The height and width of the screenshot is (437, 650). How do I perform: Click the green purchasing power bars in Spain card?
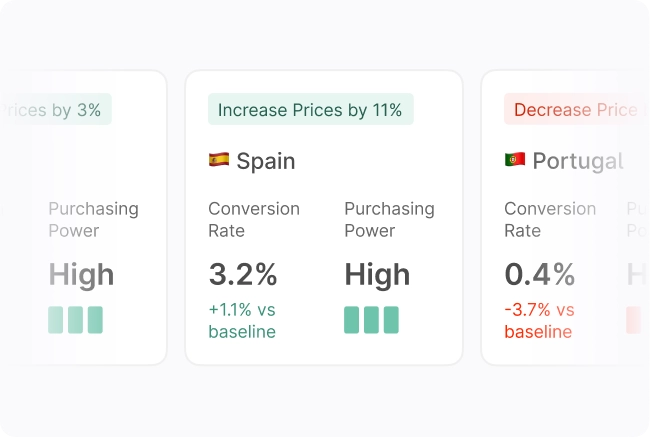pos(371,320)
